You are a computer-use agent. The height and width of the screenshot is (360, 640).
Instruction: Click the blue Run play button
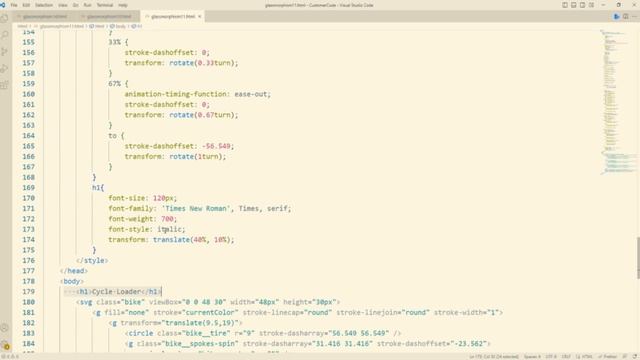click(x=617, y=17)
